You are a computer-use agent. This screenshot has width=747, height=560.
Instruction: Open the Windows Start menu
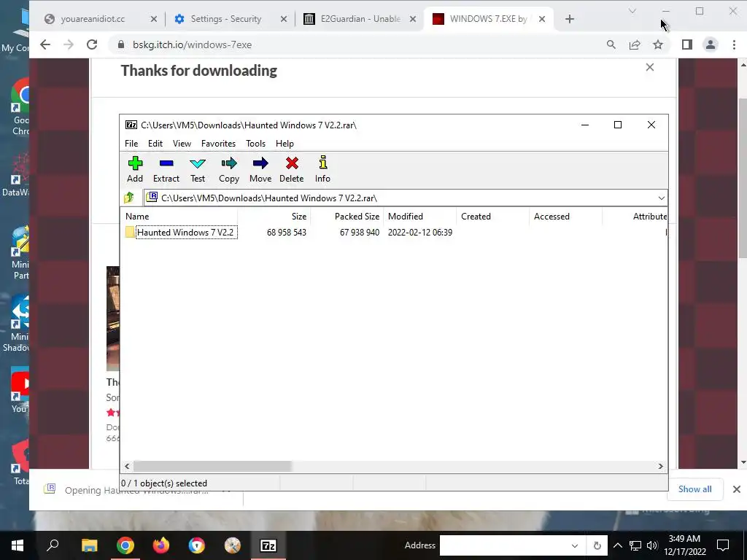click(x=18, y=545)
